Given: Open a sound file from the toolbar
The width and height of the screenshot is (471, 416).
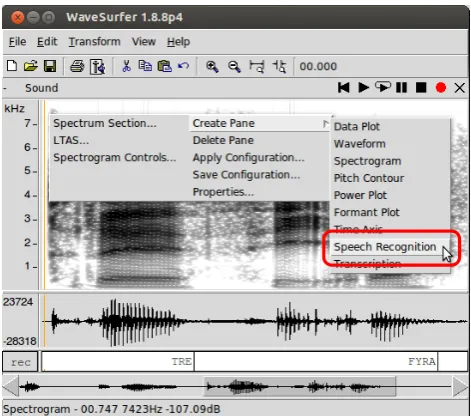Looking at the screenshot, I should click(31, 66).
